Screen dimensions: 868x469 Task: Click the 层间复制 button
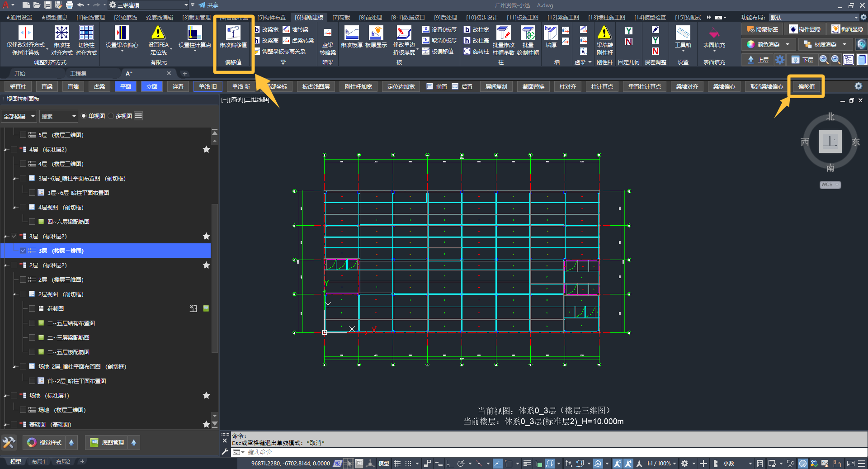pos(496,86)
